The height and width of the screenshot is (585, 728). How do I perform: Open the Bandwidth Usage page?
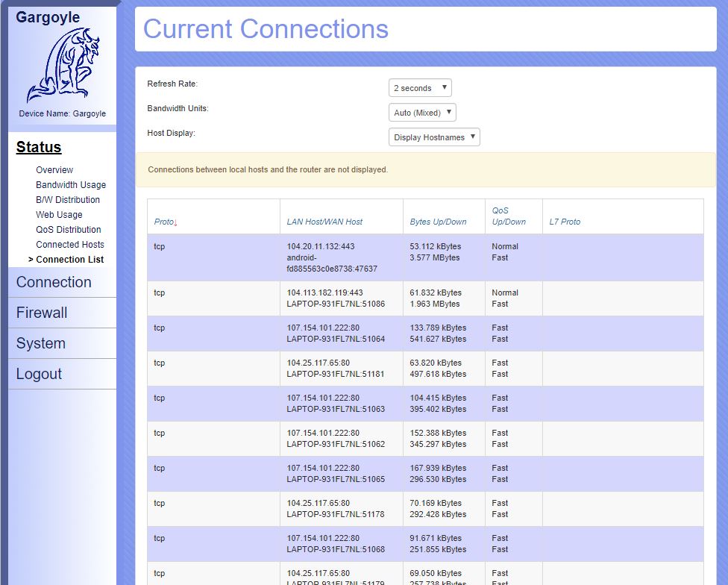pos(71,185)
